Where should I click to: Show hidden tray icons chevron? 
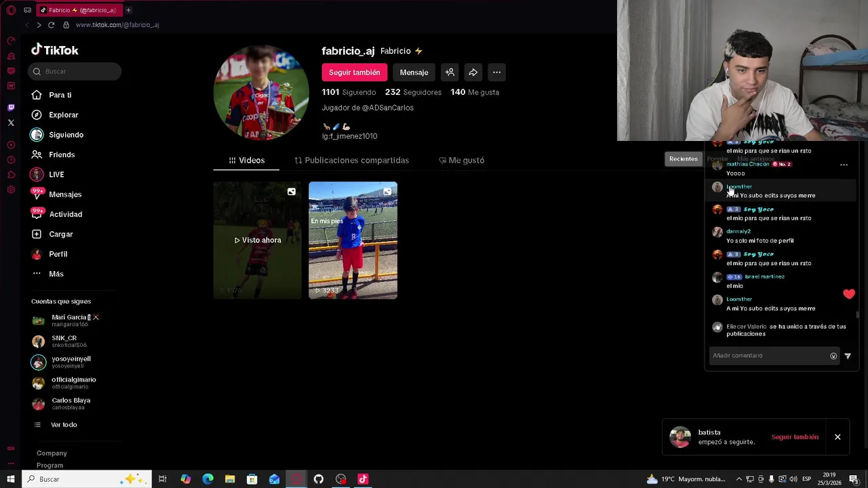coord(738,479)
